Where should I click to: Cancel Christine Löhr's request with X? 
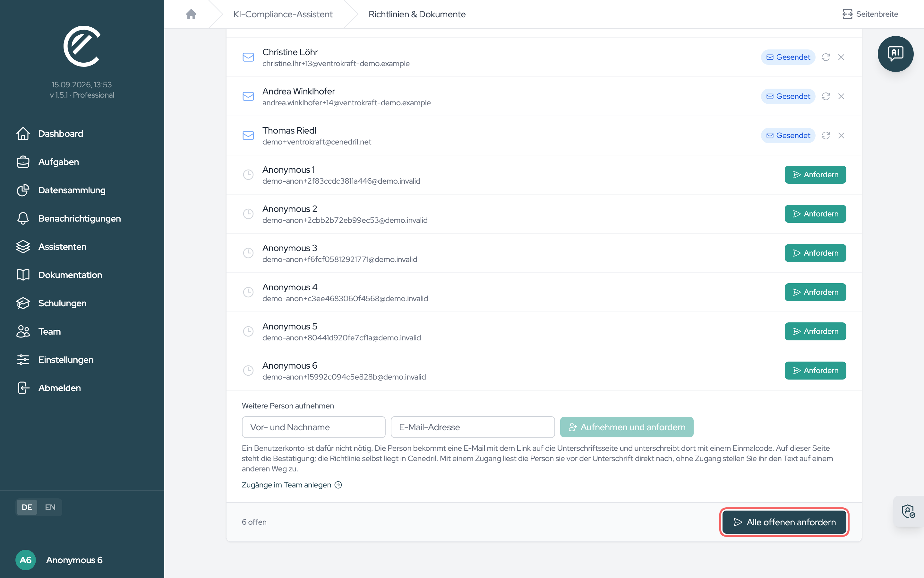tap(841, 57)
